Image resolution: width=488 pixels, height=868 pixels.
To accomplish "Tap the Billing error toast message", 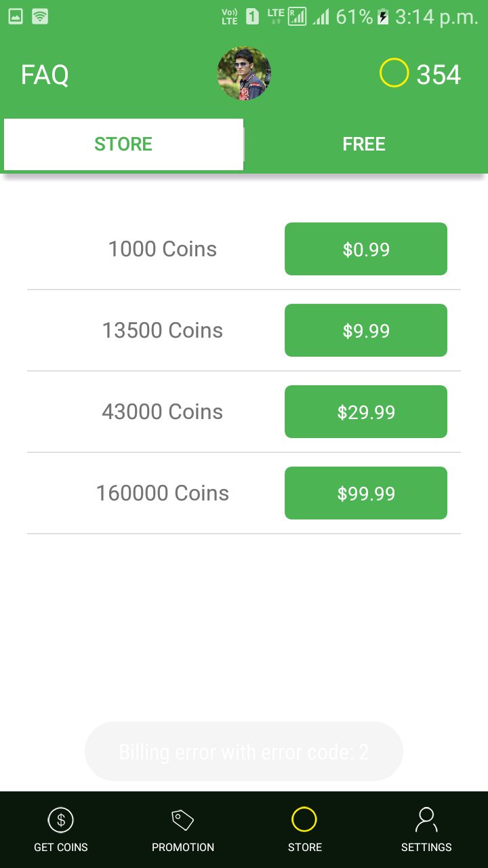I will coord(244,751).
